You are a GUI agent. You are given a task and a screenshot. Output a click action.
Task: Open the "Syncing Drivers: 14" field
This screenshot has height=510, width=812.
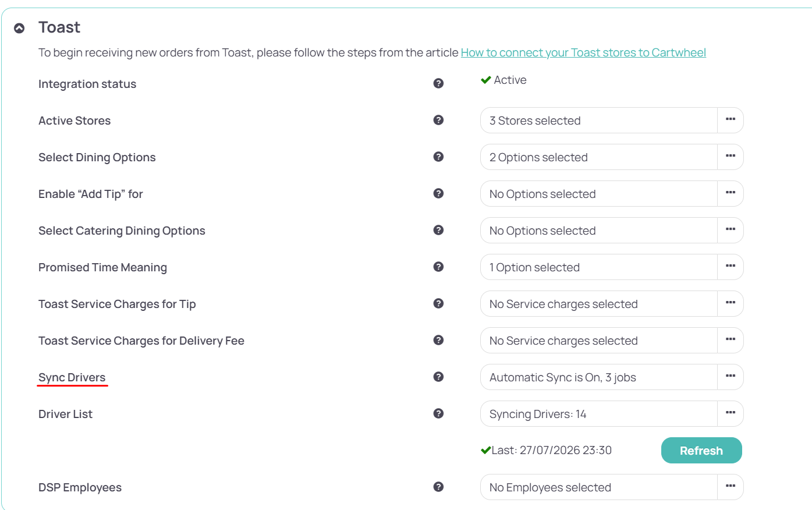pyautogui.click(x=599, y=414)
